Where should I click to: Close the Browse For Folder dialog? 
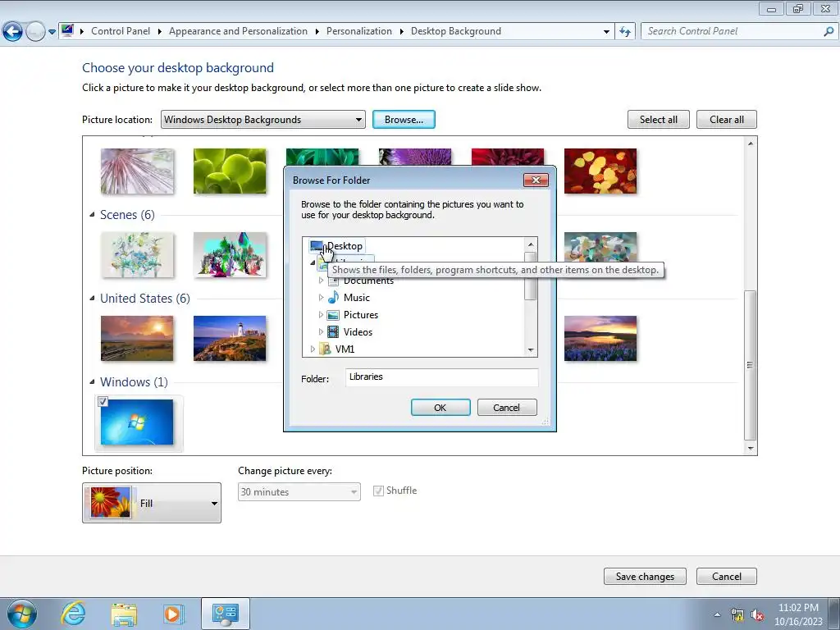pos(536,180)
